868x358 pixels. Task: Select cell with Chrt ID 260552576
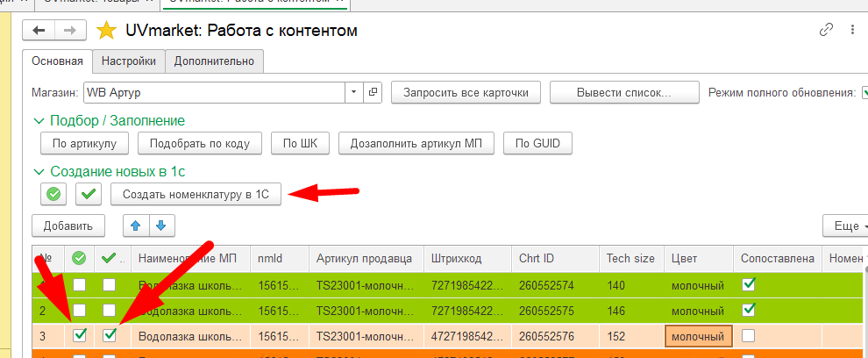click(555, 336)
